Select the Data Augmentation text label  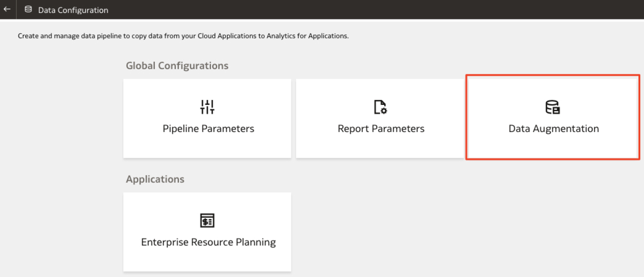(x=554, y=129)
